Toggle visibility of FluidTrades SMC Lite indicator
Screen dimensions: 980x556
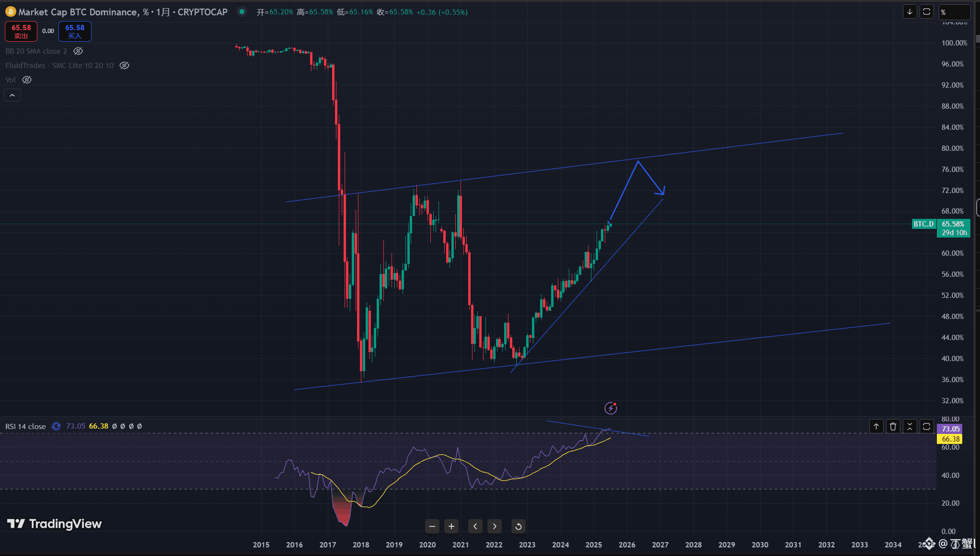pyautogui.click(x=125, y=66)
